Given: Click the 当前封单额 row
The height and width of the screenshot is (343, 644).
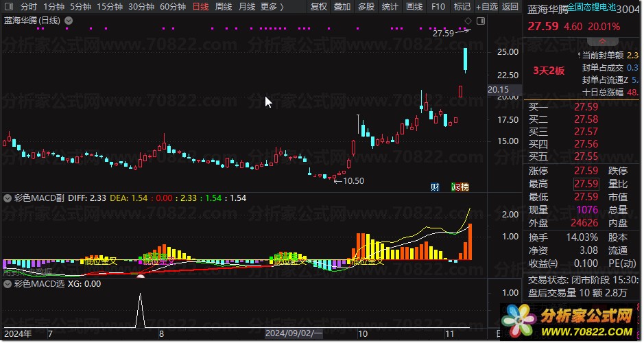Looking at the screenshot, I should (608, 55).
